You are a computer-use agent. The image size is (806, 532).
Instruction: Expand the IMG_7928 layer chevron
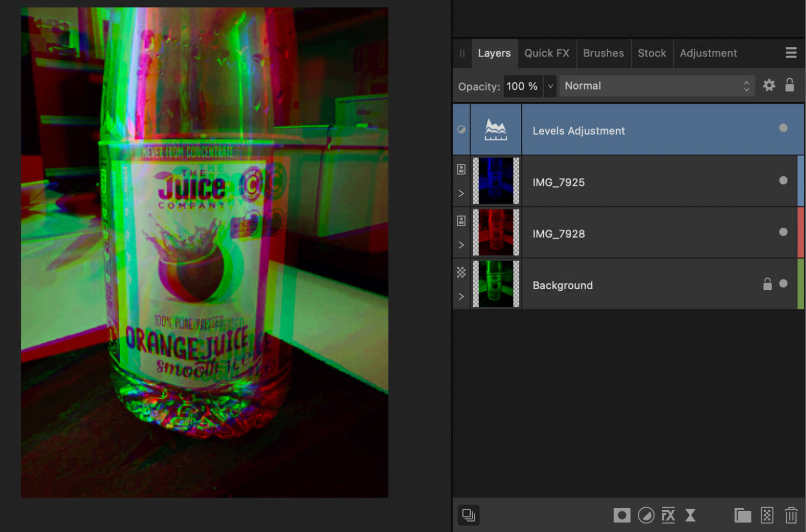[461, 245]
